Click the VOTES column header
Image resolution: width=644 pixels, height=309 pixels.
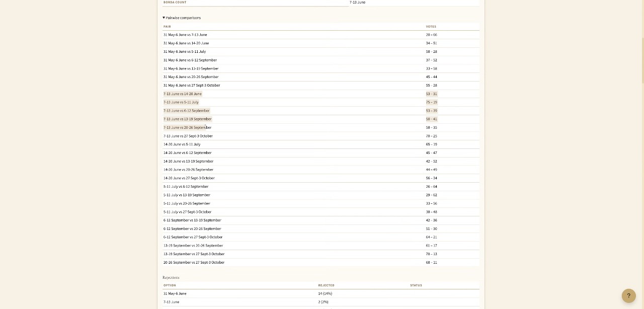coord(431,26)
